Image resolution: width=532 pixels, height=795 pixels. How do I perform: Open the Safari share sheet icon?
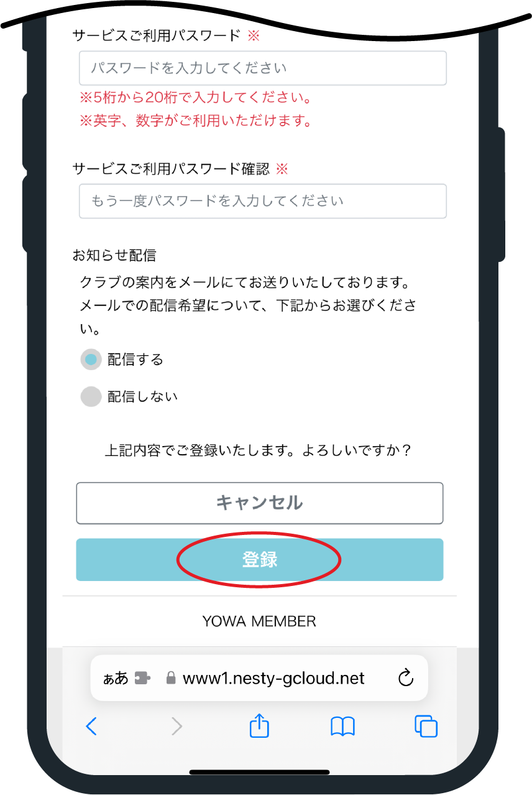tap(259, 725)
